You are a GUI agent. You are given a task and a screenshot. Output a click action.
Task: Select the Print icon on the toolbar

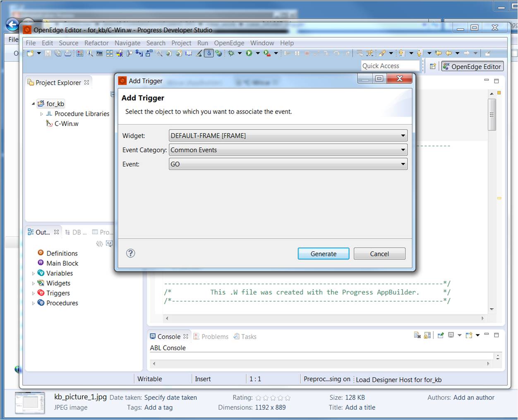(67, 53)
